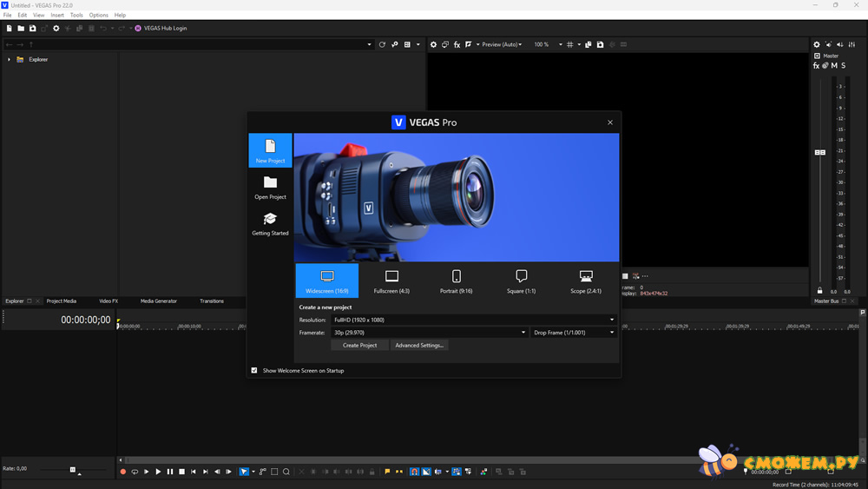
Task: Solo the Master bus (S)
Action: pyautogui.click(x=843, y=65)
